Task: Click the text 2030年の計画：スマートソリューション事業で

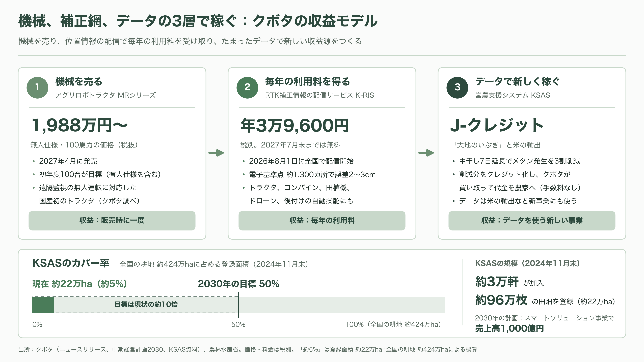Action: pyautogui.click(x=545, y=318)
